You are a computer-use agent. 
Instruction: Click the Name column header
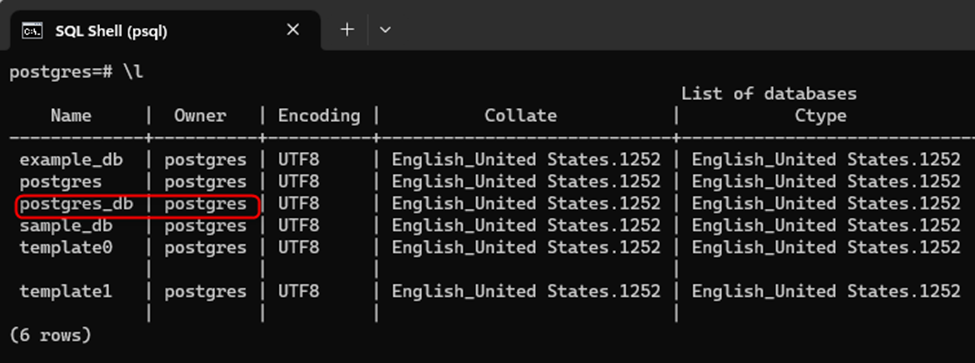(x=71, y=116)
